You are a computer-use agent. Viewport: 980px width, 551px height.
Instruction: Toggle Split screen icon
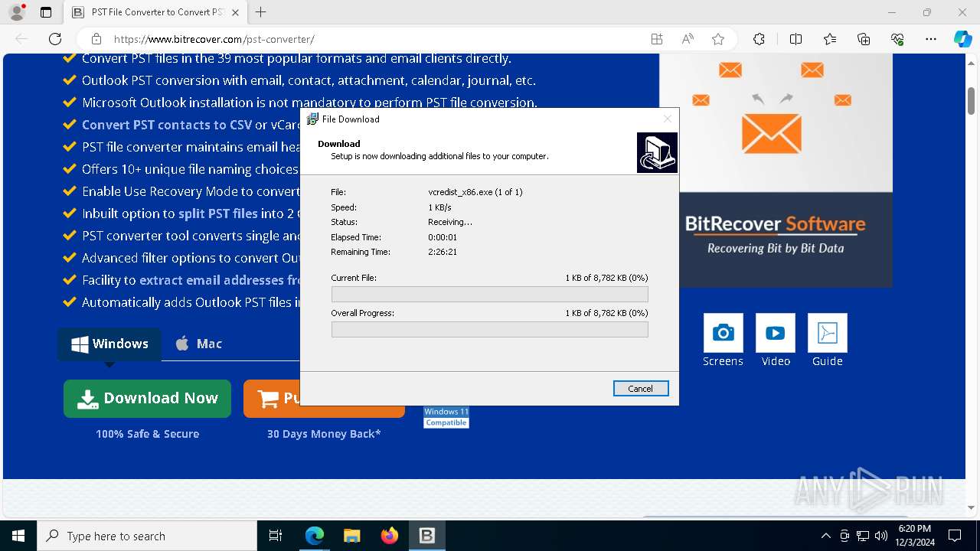(795, 39)
